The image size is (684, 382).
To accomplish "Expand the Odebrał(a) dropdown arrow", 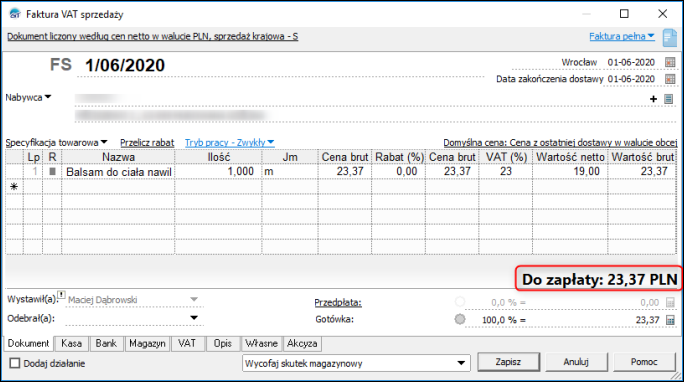I will point(194,318).
